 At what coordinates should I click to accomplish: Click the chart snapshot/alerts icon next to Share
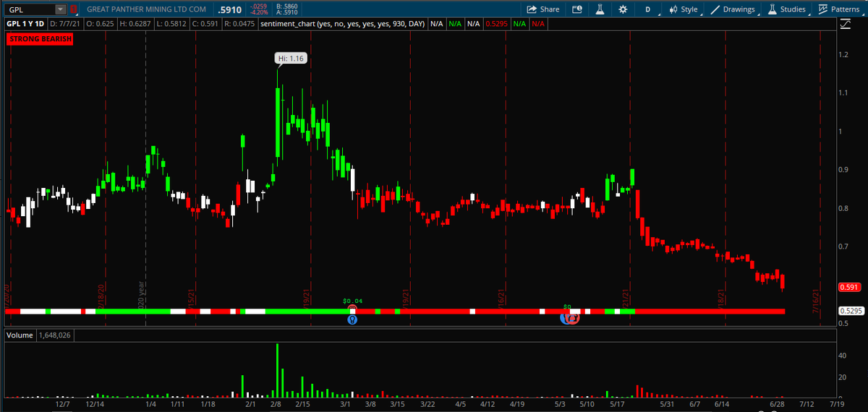tap(576, 9)
